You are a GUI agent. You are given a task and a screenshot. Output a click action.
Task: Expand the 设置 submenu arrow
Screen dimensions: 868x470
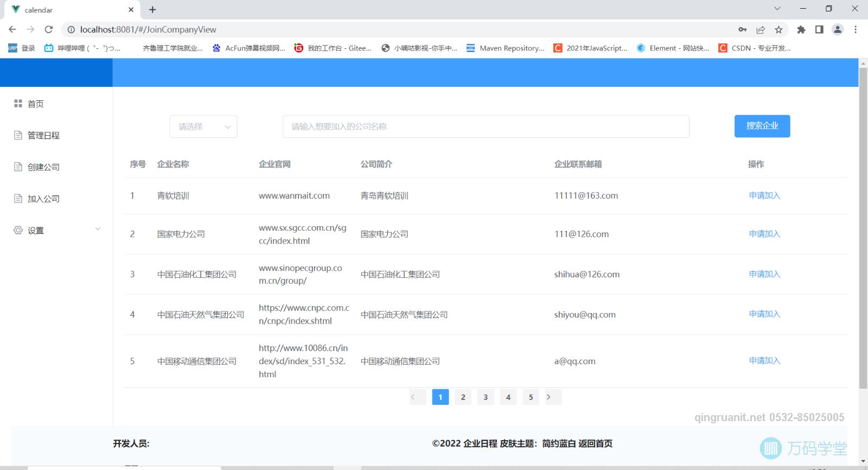[x=98, y=229]
